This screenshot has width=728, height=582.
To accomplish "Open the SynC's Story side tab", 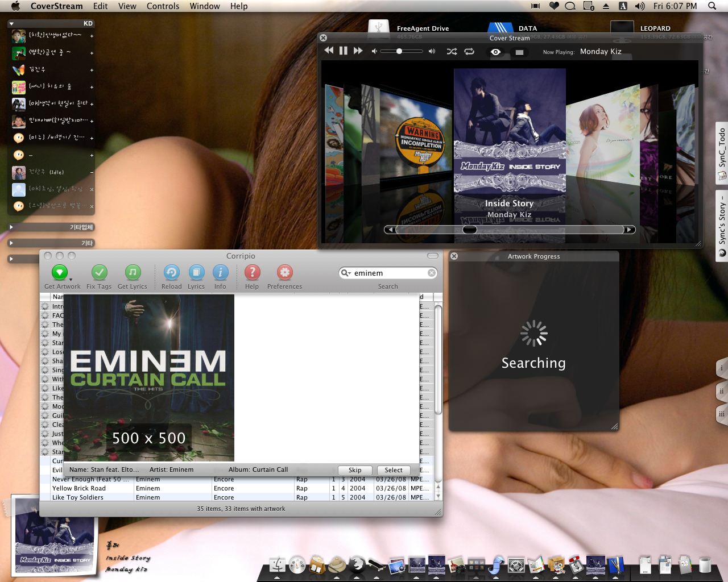I will (x=722, y=226).
